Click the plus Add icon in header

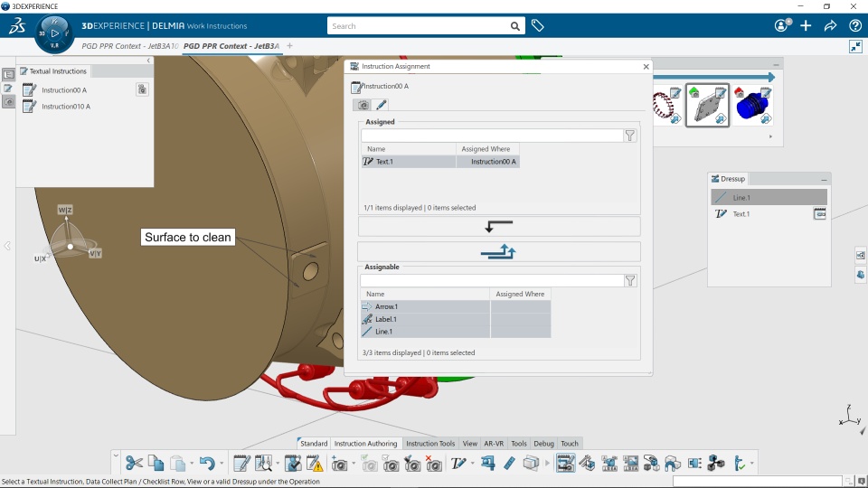point(806,25)
